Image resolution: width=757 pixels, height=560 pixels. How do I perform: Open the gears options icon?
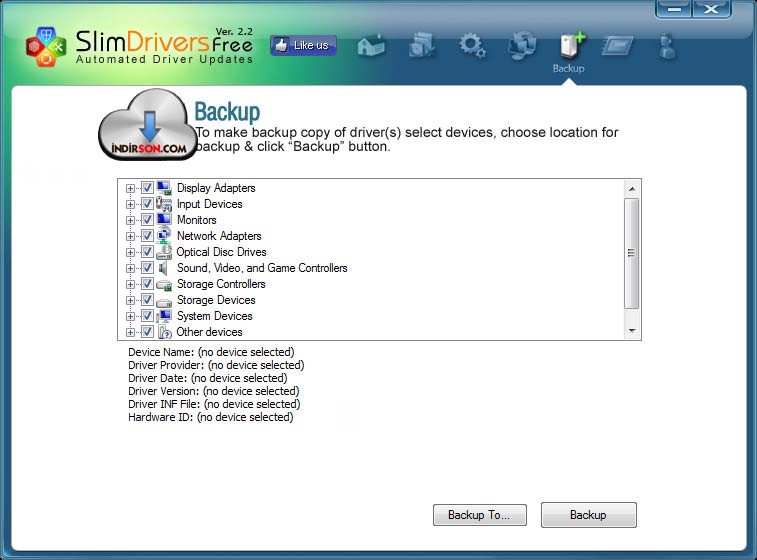[x=472, y=46]
